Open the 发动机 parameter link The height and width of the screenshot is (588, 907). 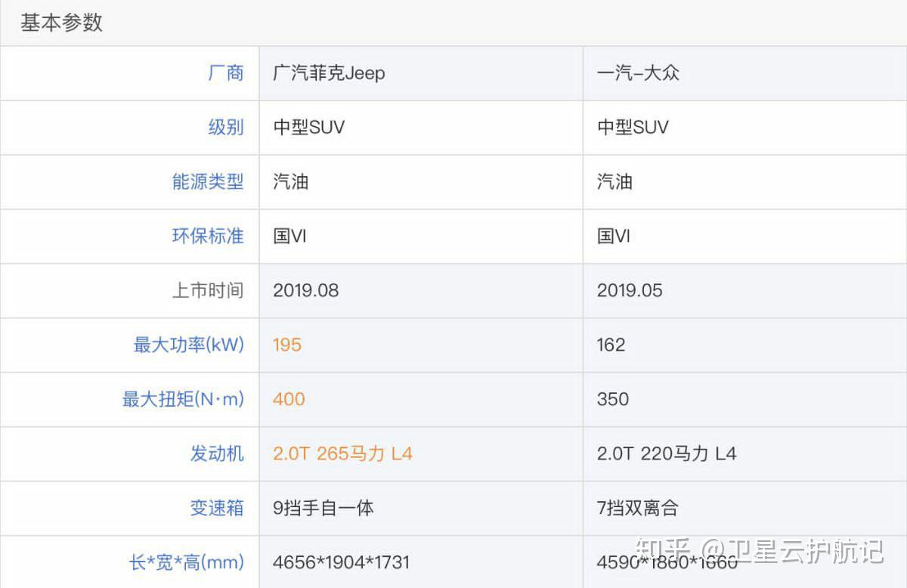[x=216, y=454]
